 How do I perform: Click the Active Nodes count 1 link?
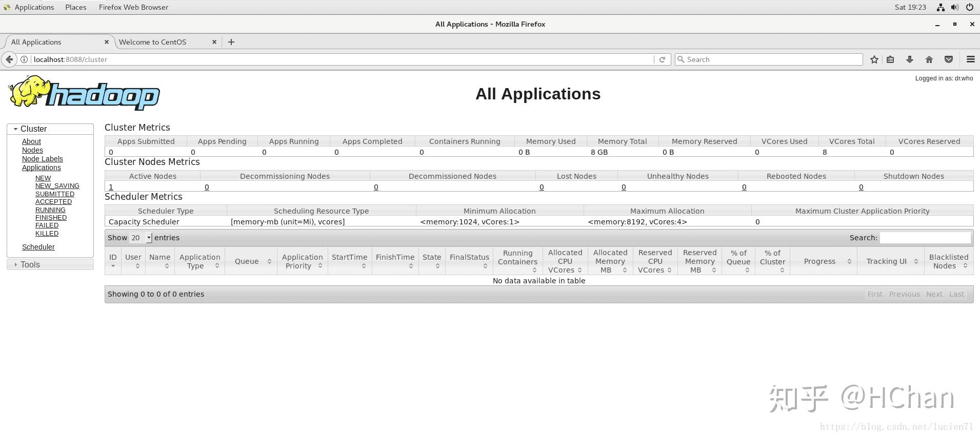(111, 187)
